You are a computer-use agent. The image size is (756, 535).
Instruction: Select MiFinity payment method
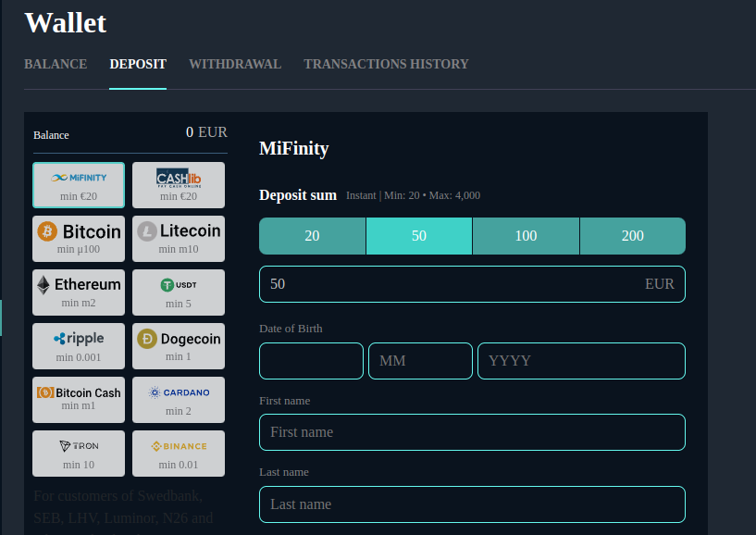pos(79,185)
